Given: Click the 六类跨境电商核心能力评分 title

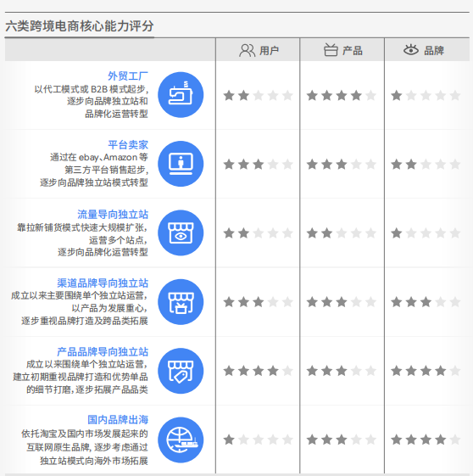Looking at the screenshot, I should click(80, 25).
